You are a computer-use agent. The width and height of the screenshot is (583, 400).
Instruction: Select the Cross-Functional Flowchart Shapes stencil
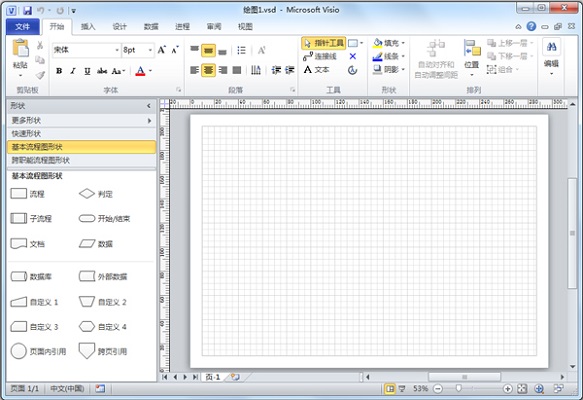pyautogui.click(x=81, y=160)
